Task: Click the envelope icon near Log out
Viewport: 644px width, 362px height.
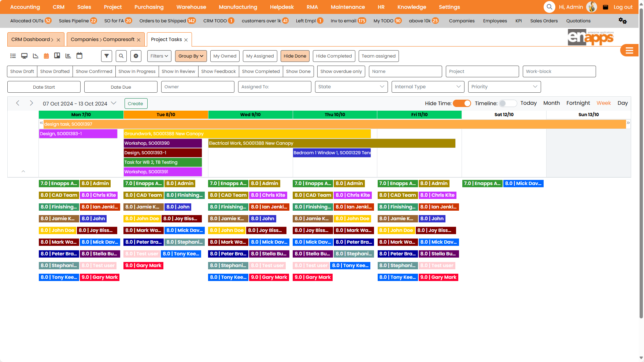Action: (606, 7)
